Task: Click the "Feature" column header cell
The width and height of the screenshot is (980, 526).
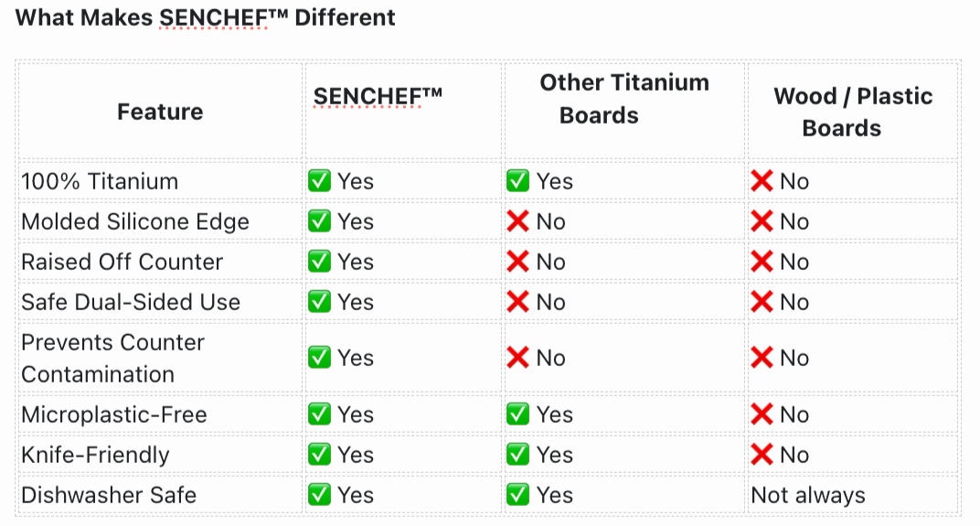Action: pos(160,112)
